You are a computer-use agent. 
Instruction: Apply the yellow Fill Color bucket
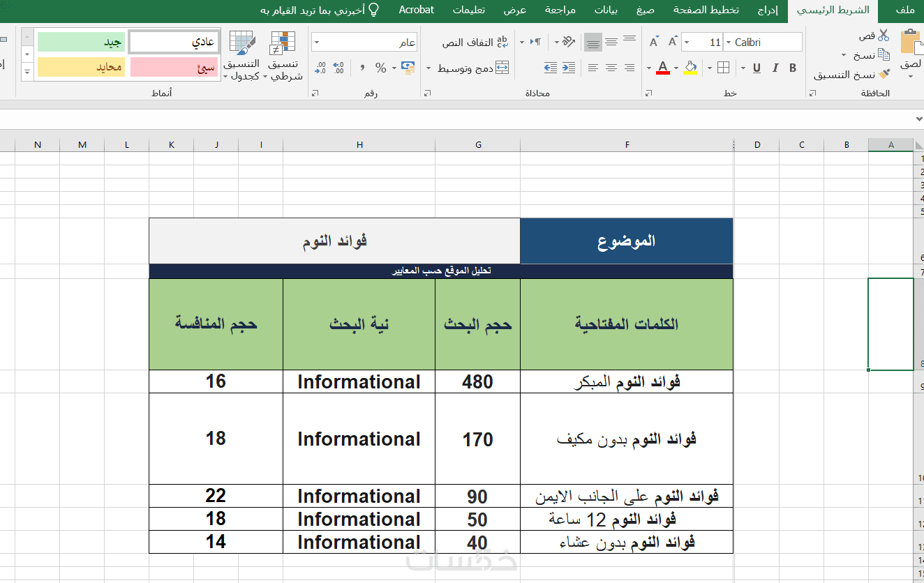pos(691,68)
